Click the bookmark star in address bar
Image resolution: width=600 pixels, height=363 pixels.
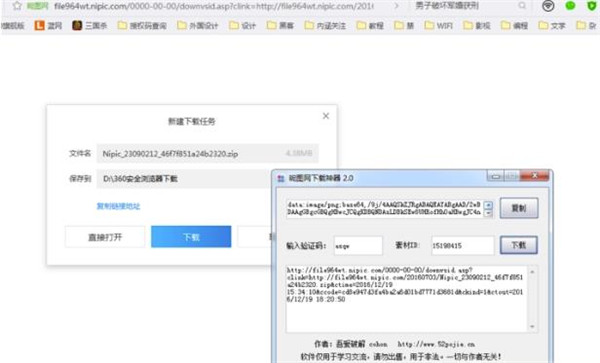[x=17, y=6]
